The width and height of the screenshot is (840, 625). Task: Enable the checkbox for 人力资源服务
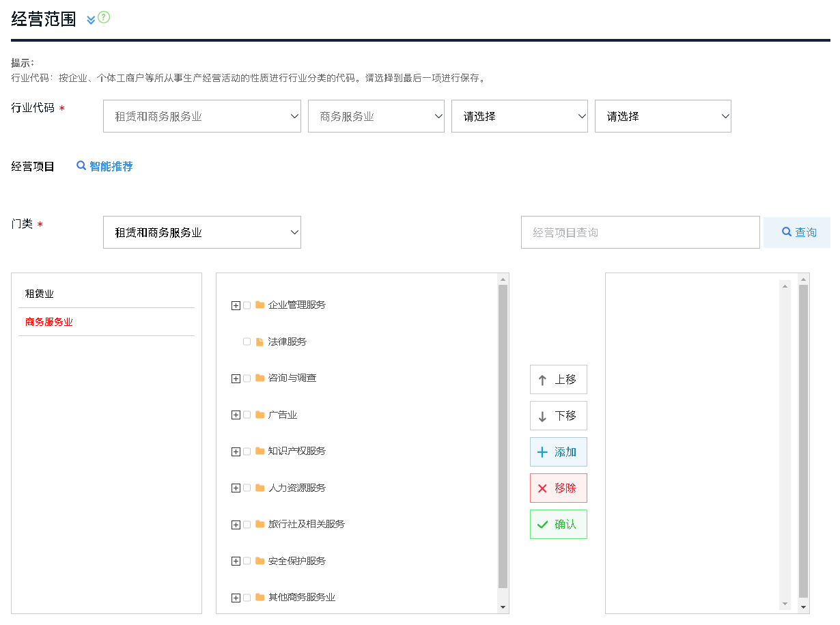pyautogui.click(x=246, y=487)
